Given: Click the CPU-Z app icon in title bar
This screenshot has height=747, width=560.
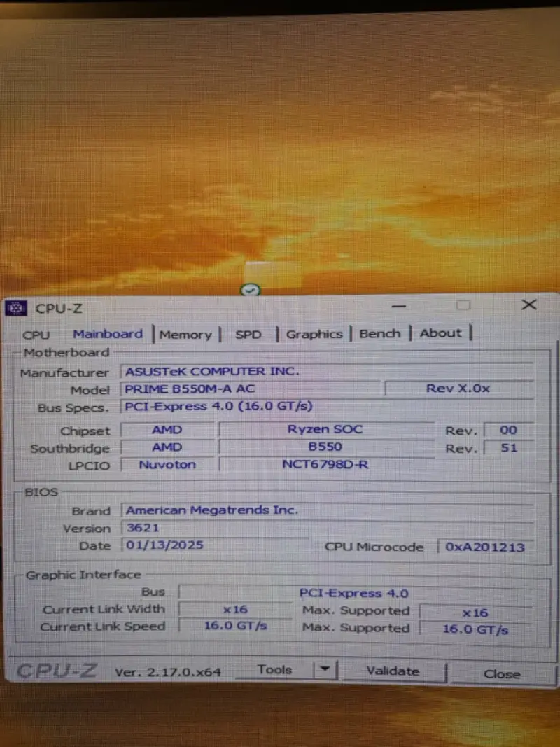Looking at the screenshot, I should click(15, 308).
